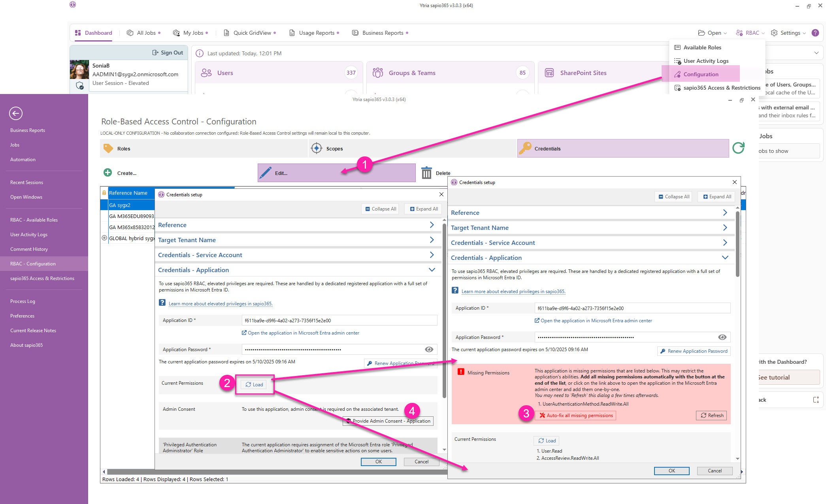
Task: Select the GLOBAL hybrid sygx radio button
Action: coord(104,238)
